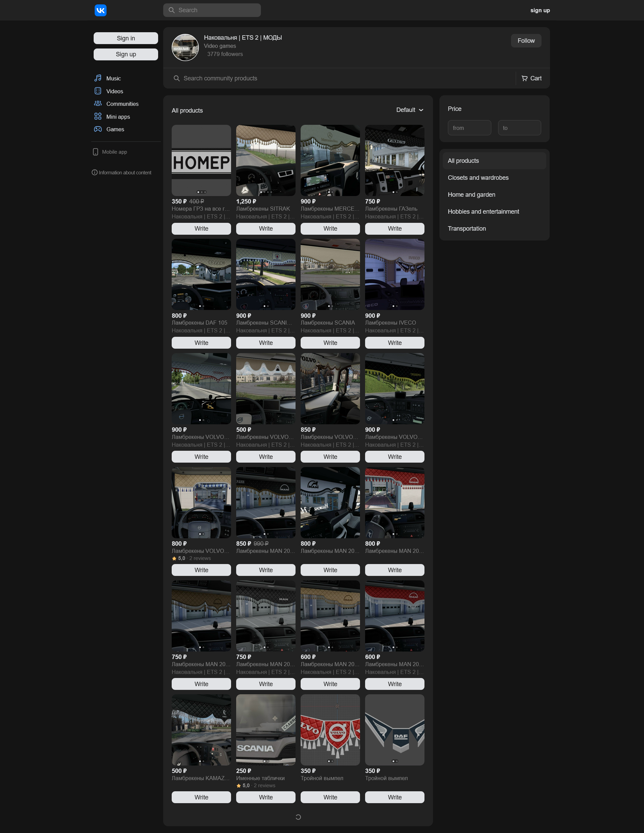Screen dimensions: 644x833
Task: Click Write under Ламбрекены SITRAK
Action: [266, 229]
